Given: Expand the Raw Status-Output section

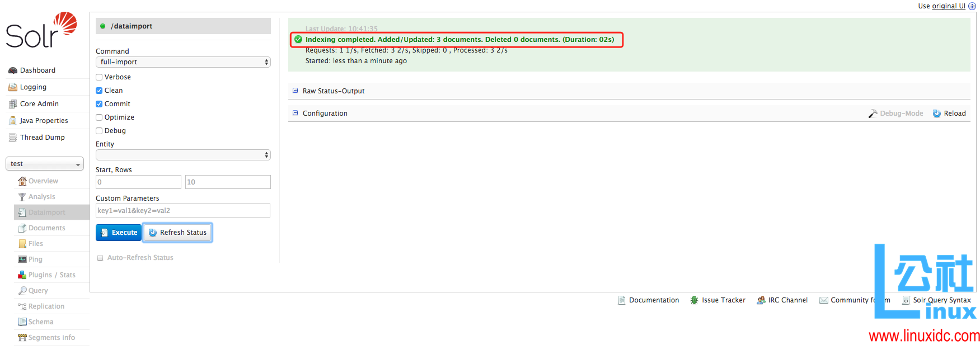Looking at the screenshot, I should pyautogui.click(x=333, y=91).
